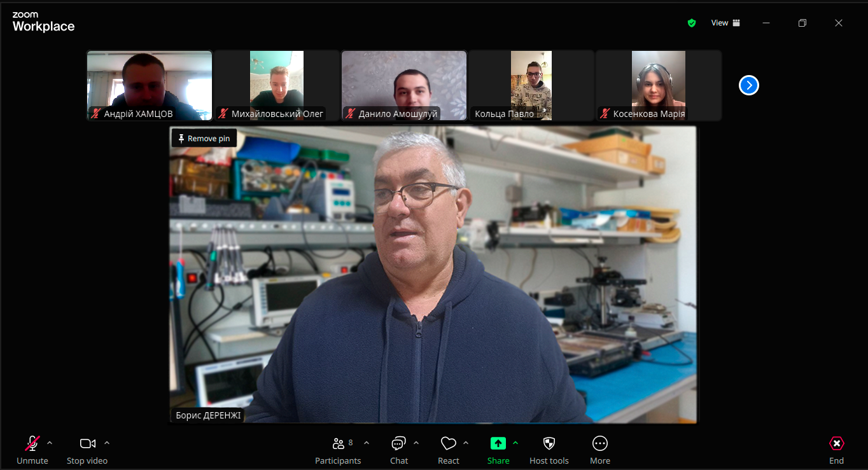Expand chat options arrow

416,443
